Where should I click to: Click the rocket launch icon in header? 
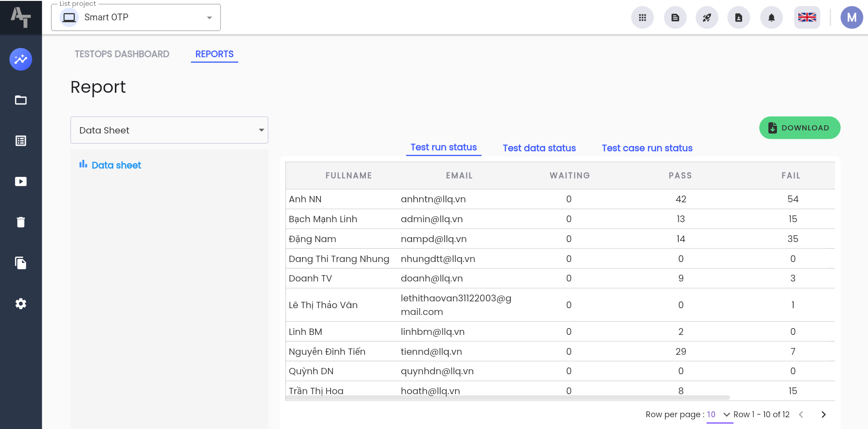tap(707, 18)
